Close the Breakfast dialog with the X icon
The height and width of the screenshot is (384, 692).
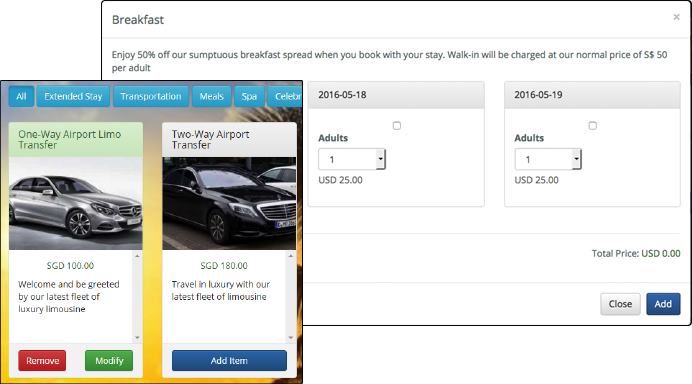coord(676,17)
